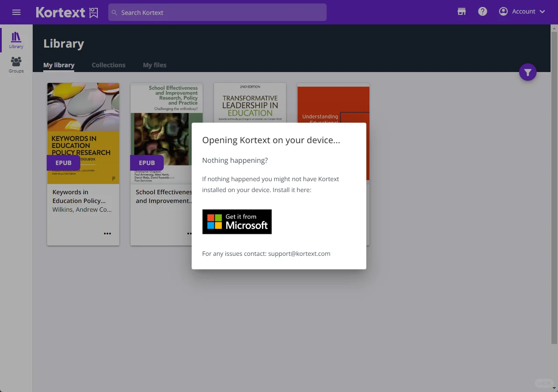Open more options for School Effectiveness book

[189, 234]
